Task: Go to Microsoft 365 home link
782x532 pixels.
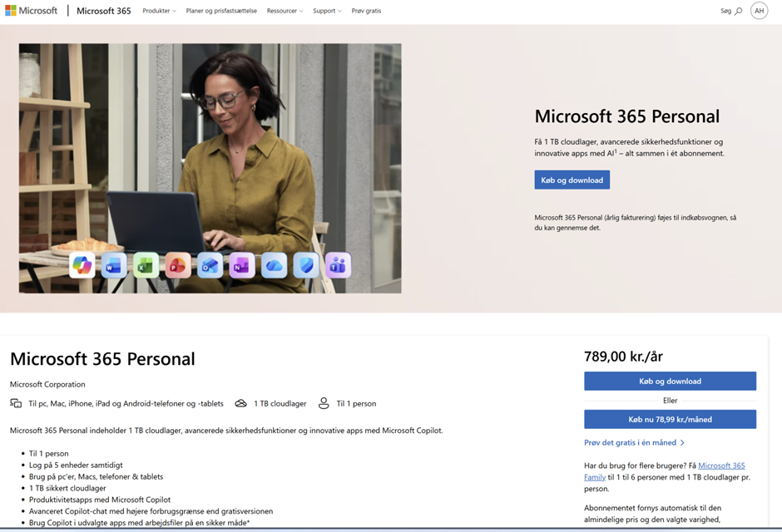Action: tap(104, 11)
